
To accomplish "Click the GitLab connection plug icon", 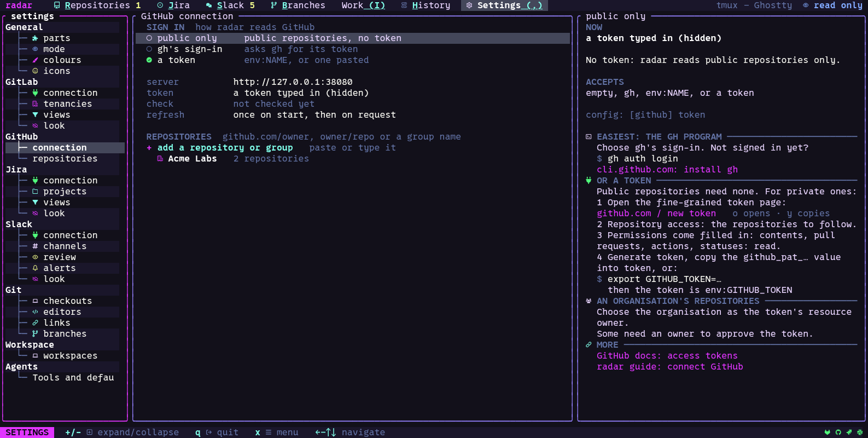I will point(35,93).
